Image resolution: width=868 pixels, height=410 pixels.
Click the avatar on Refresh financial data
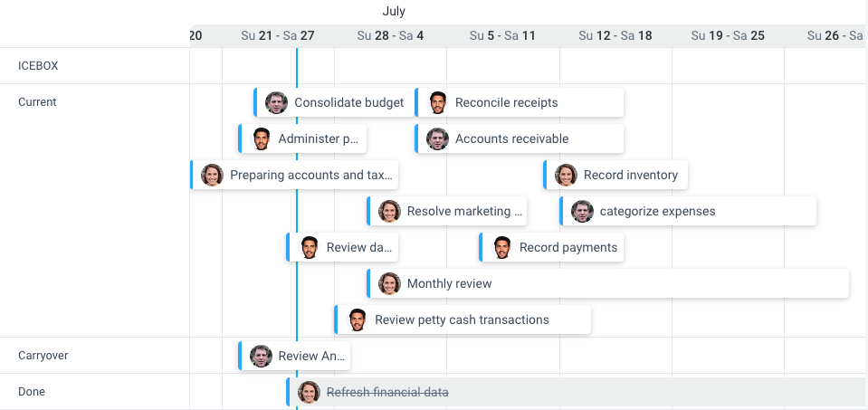click(x=309, y=392)
